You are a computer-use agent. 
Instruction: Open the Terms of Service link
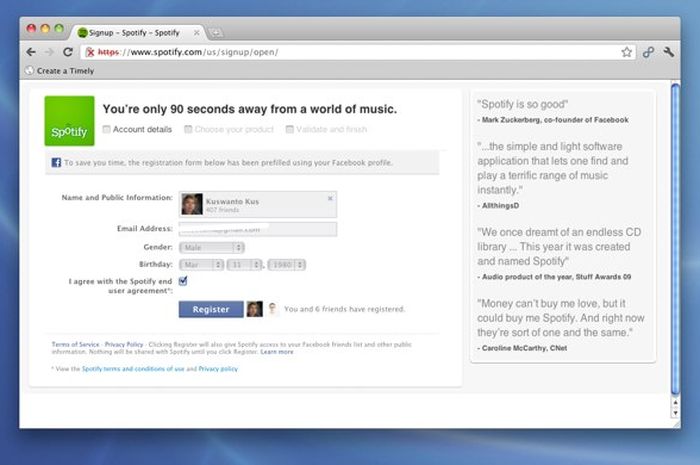pos(75,345)
